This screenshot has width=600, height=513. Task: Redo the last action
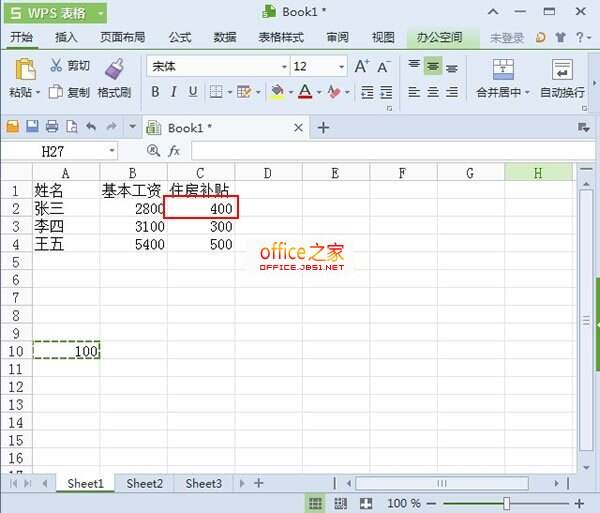click(111, 126)
